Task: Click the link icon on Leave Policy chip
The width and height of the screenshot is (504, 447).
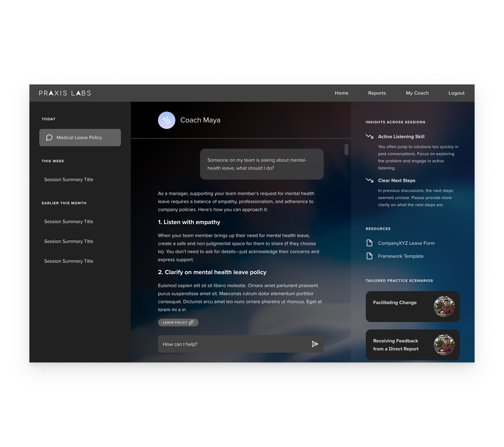Action: (x=191, y=322)
